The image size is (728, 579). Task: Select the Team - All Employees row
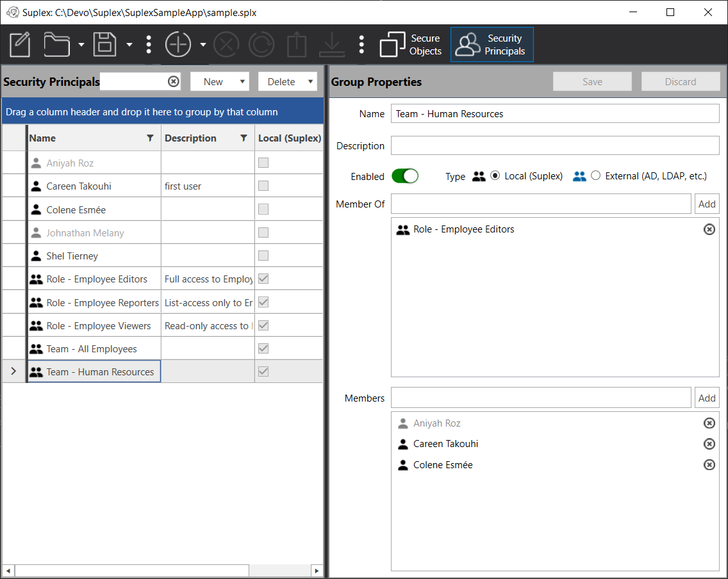point(162,348)
